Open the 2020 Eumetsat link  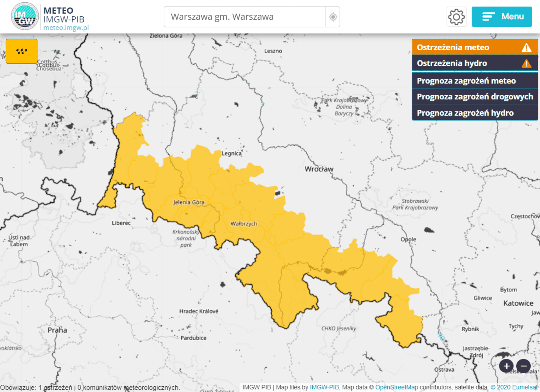point(514,387)
